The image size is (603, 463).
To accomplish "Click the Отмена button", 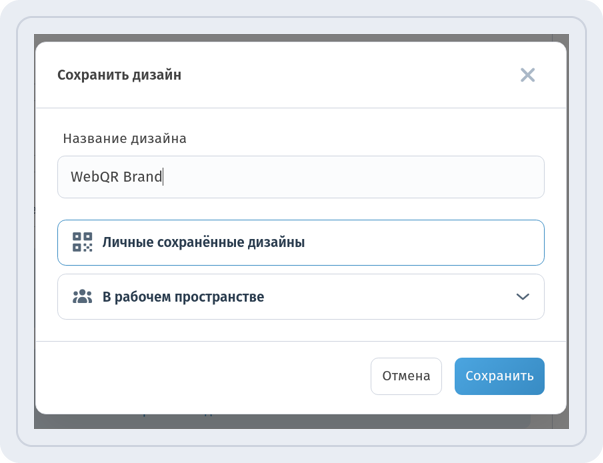I will coord(406,376).
